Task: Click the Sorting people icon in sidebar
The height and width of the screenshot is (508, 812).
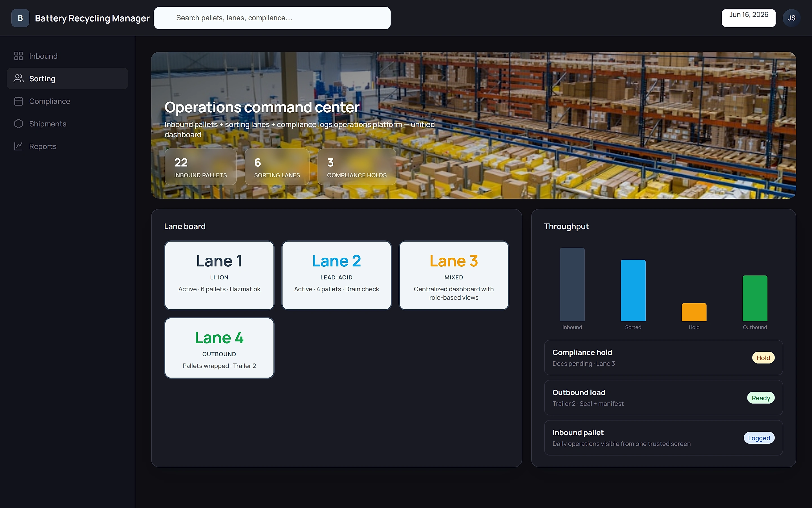Action: tap(18, 78)
